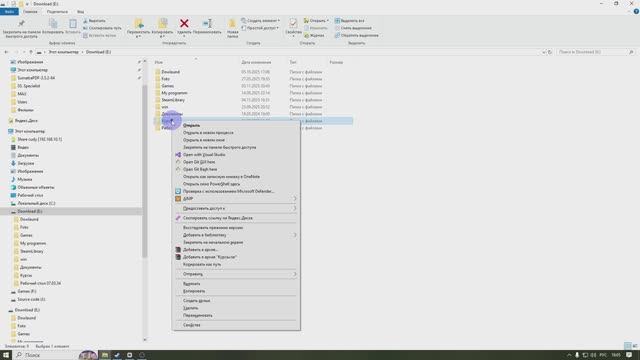Viewport: 640px width, 360px height.
Task: Choose Закрепить на панели быстрого доступа in menu
Action: (x=236, y=147)
